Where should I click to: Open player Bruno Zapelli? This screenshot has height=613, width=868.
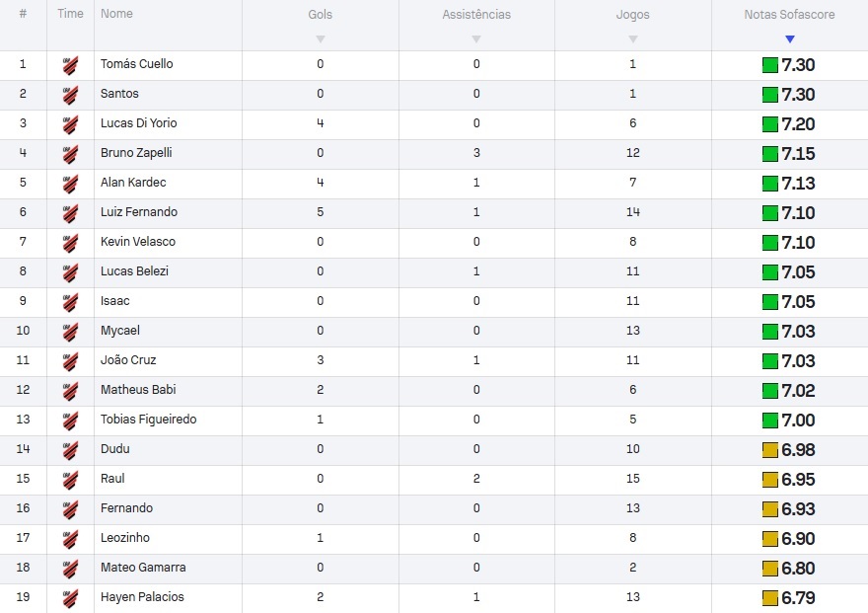pyautogui.click(x=136, y=153)
